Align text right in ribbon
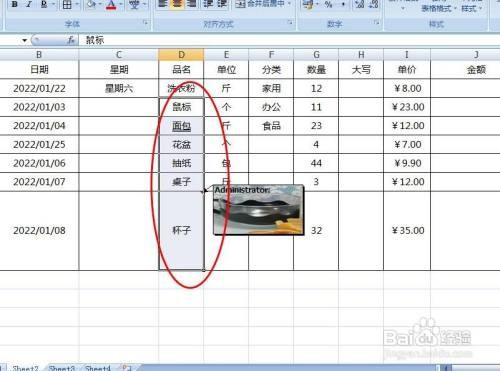The width and height of the screenshot is (500, 371). pos(192,4)
